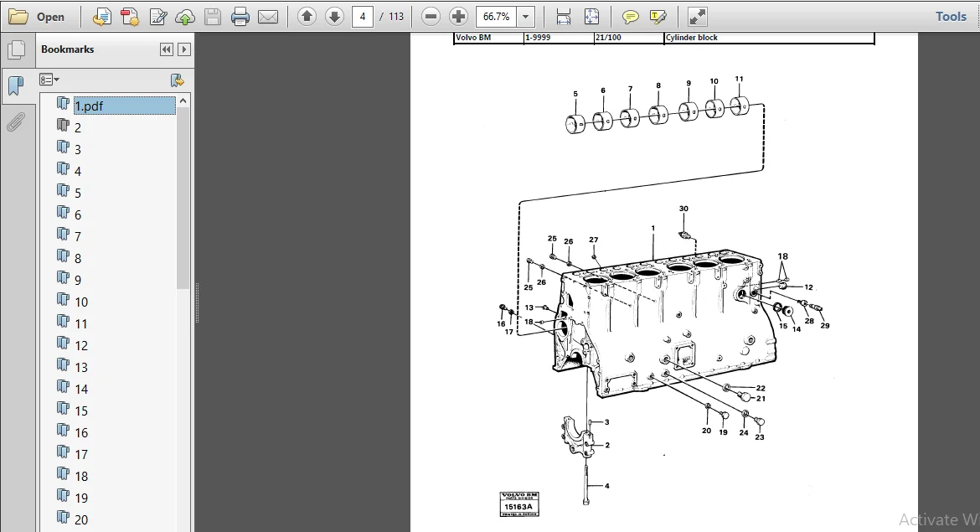Click the Convert file to PDF icon
Viewport: 980px width, 532px height.
tap(102, 17)
